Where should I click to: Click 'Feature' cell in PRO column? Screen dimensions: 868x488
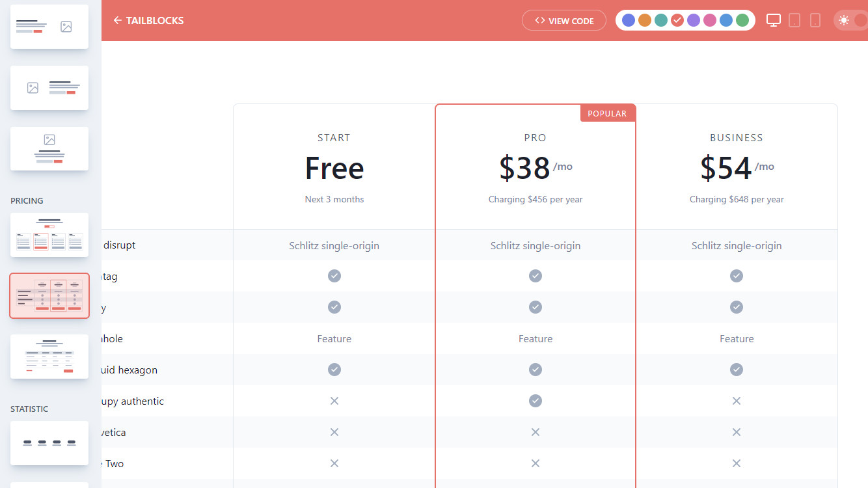click(536, 338)
